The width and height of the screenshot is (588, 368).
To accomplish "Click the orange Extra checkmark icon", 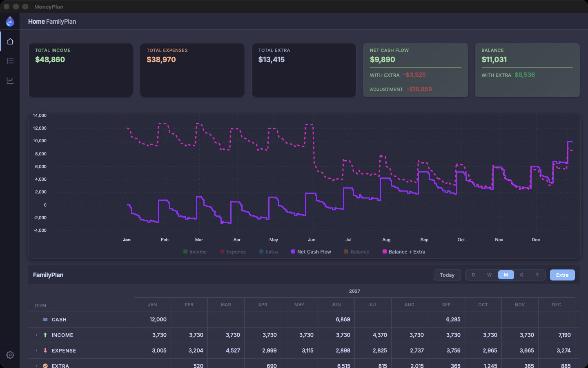I will pyautogui.click(x=45, y=366).
